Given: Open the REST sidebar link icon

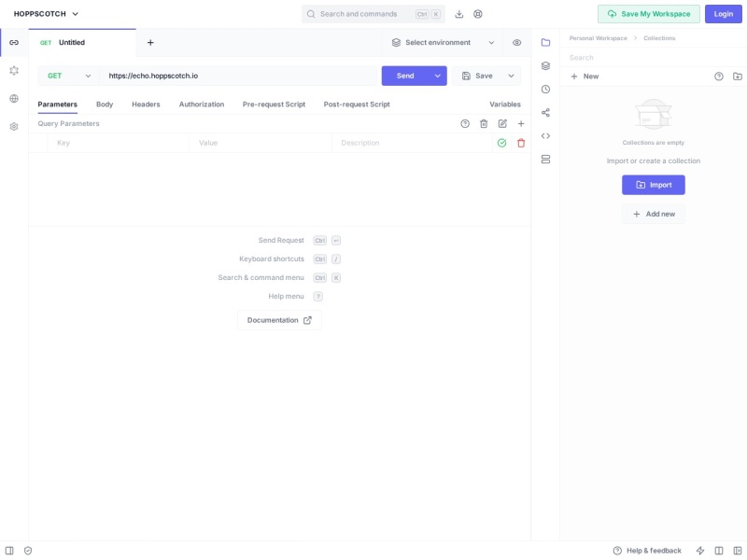Looking at the screenshot, I should pos(14,42).
